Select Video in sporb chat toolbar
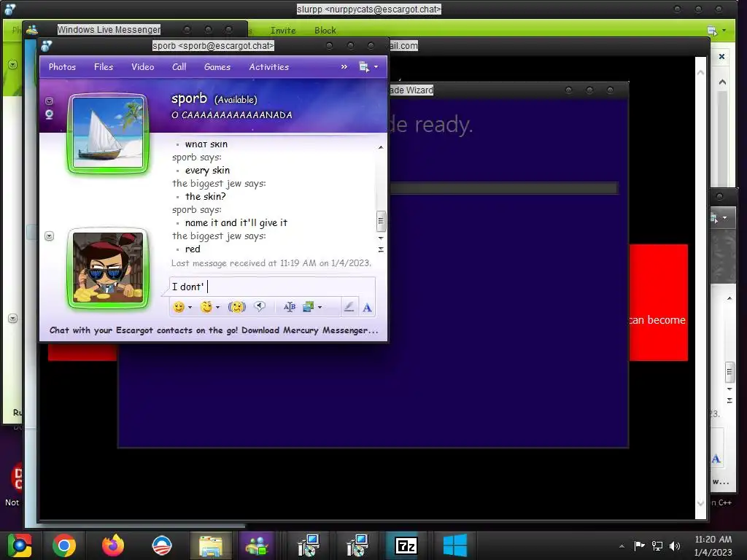The image size is (747, 560). coord(142,67)
